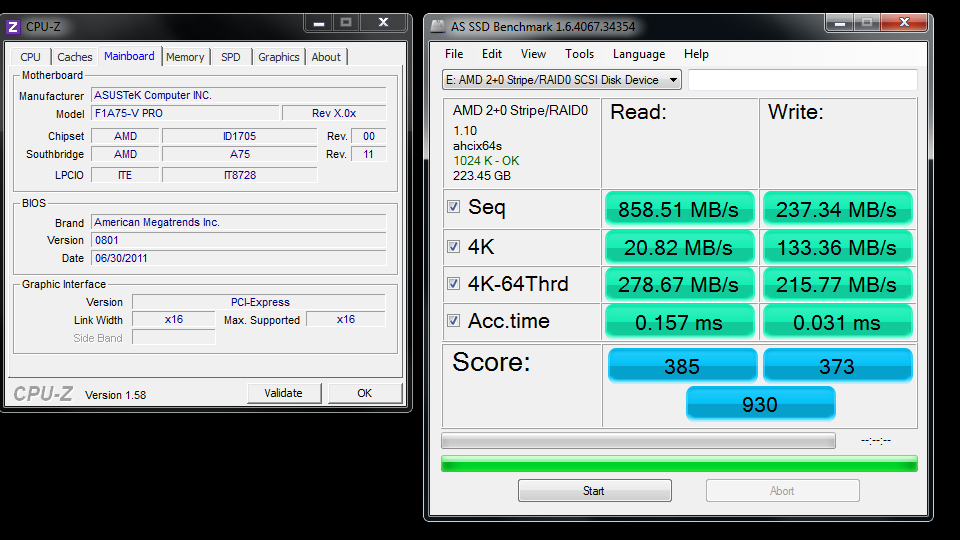Click the 223.45 GB capacity text
Viewport: 960px width, 540px height.
coord(482,176)
